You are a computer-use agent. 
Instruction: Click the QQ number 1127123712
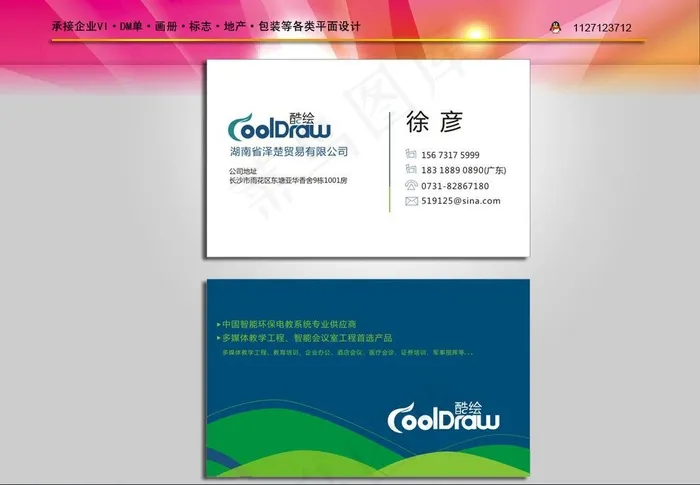602,28
